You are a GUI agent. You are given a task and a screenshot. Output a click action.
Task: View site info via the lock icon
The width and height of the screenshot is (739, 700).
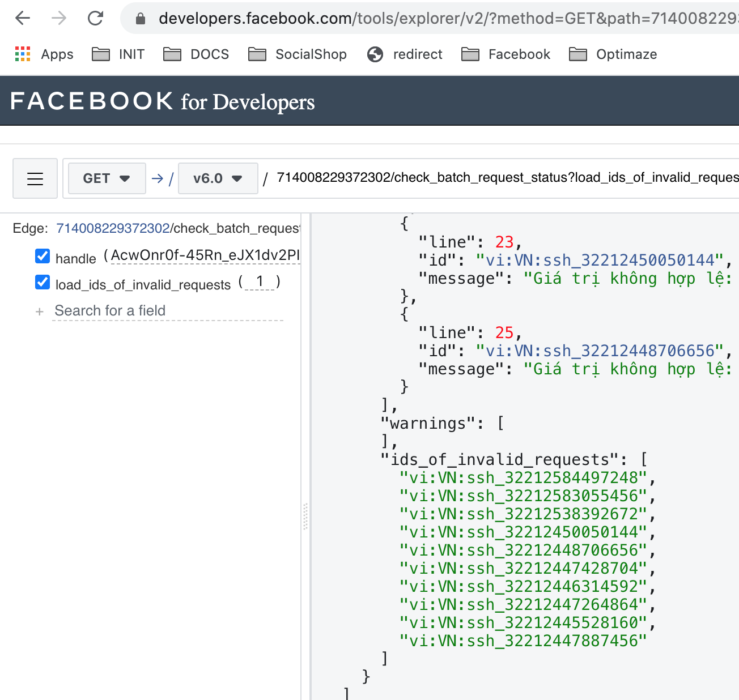point(141,19)
